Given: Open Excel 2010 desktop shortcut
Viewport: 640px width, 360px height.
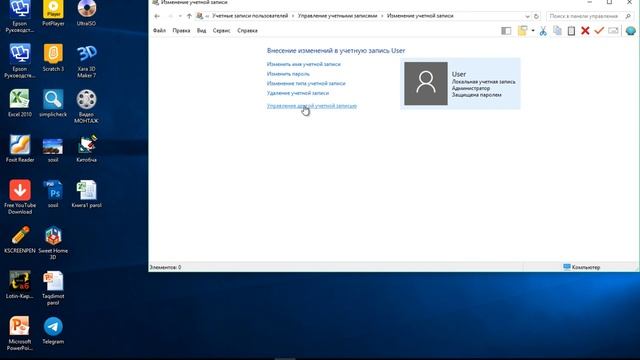Looking at the screenshot, I should [x=20, y=103].
